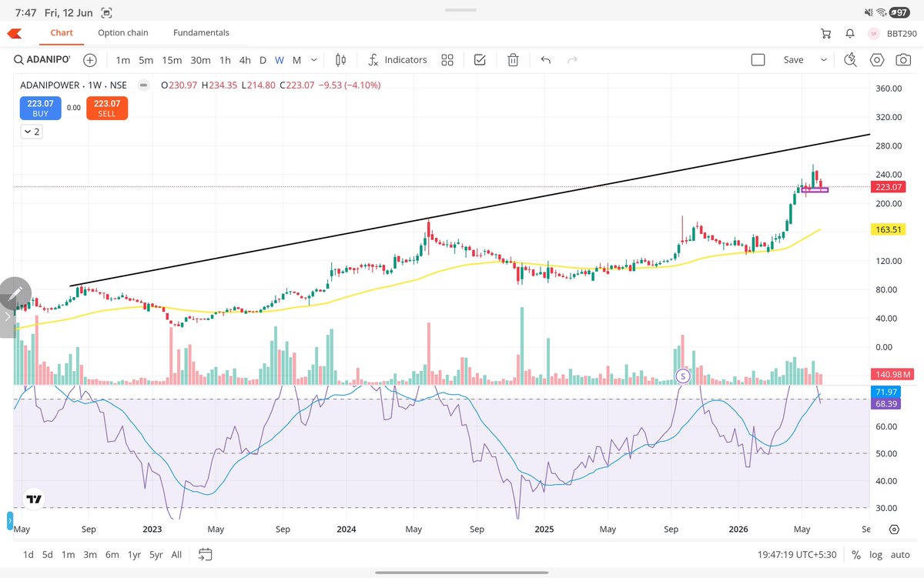This screenshot has width=924, height=578.
Task: Open go to date calendar icon
Action: (x=205, y=554)
